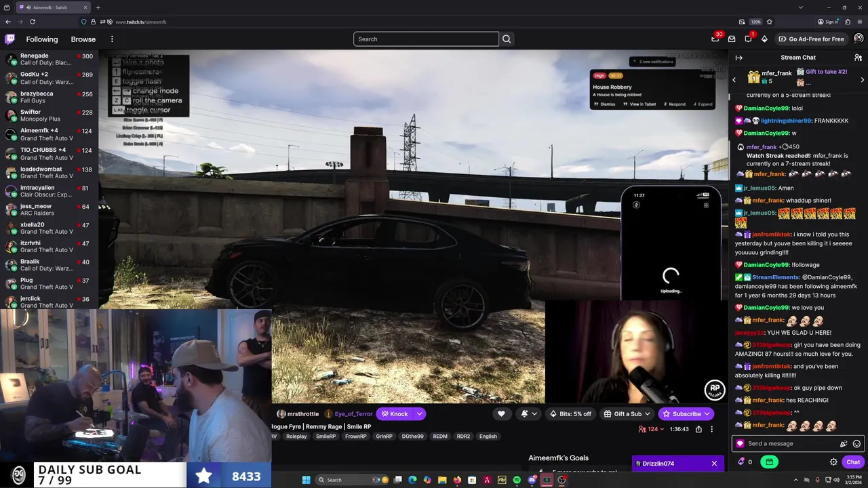Click the Knock button
The width and height of the screenshot is (868, 488).
coord(395,413)
